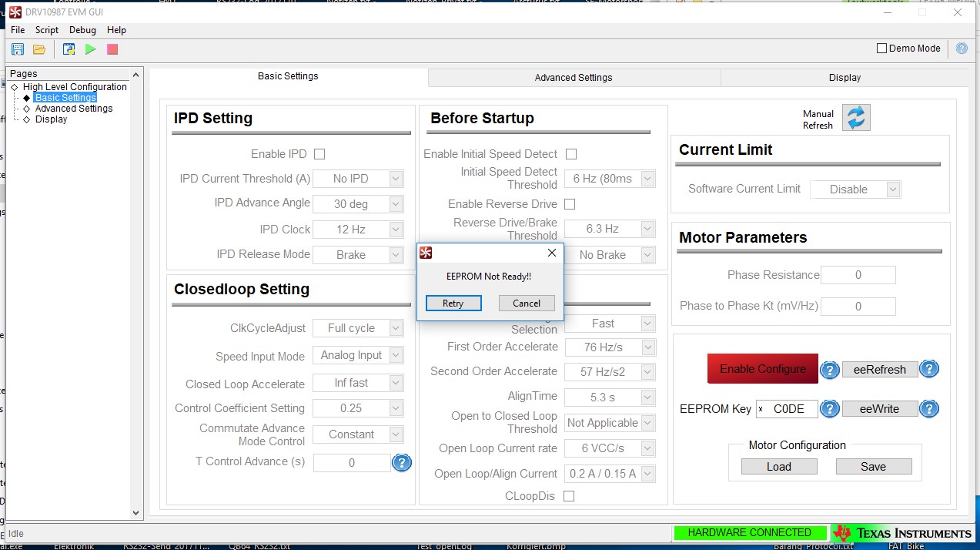
Task: Enable the IPD checkbox
Action: tap(319, 154)
